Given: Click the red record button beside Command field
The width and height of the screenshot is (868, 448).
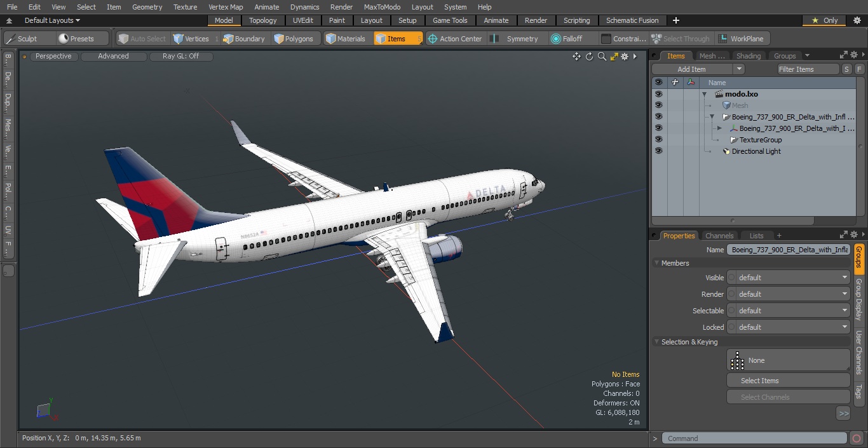Looking at the screenshot, I should (x=857, y=438).
